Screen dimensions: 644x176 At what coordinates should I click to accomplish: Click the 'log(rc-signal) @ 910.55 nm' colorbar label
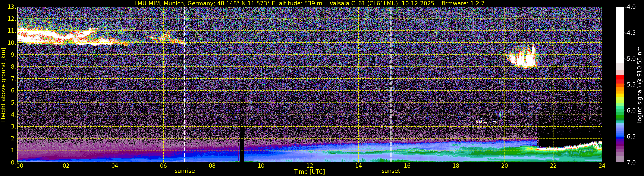(x=640, y=85)
